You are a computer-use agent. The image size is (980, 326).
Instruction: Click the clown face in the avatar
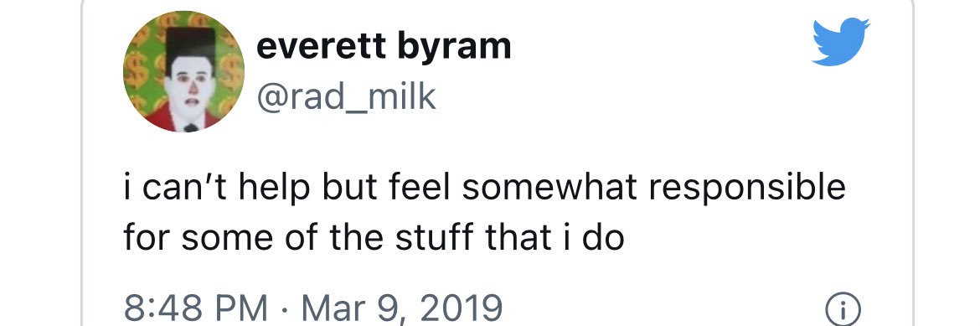pos(193,89)
